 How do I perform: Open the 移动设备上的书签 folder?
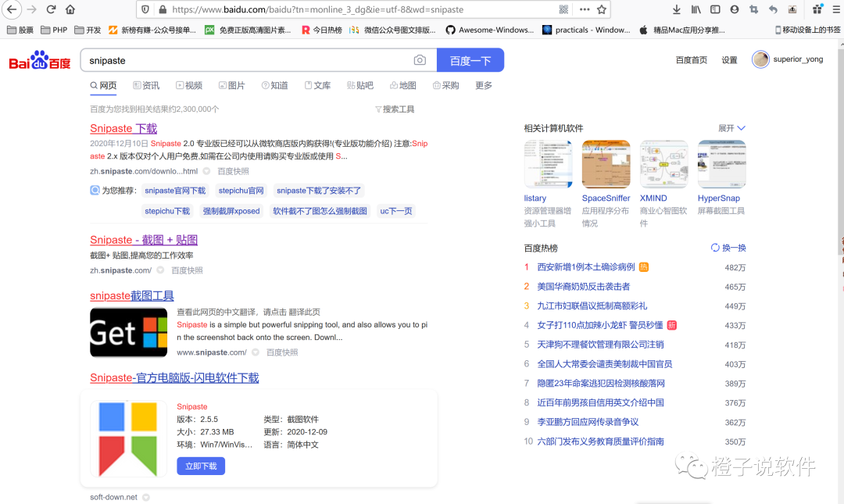pyautogui.click(x=807, y=30)
